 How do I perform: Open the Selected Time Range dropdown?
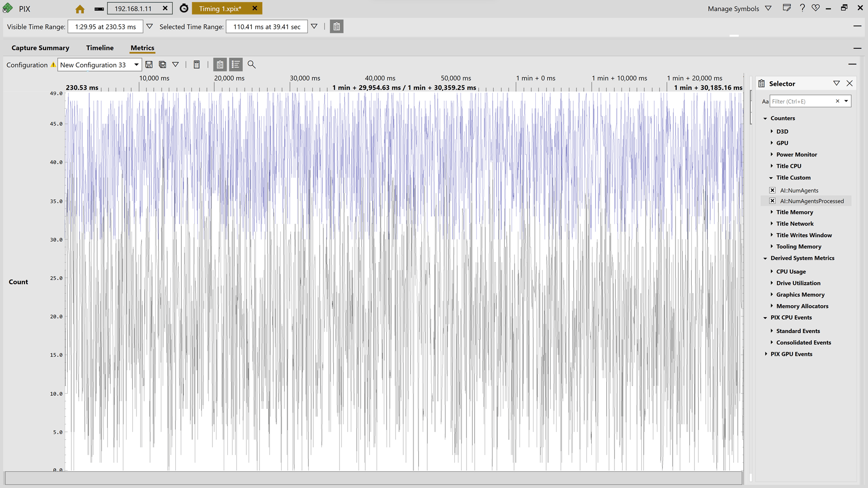314,27
